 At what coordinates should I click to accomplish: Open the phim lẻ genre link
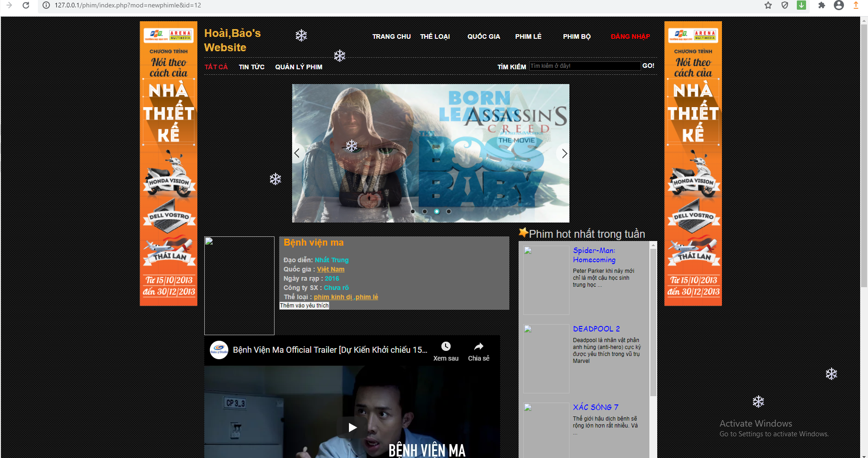point(367,297)
